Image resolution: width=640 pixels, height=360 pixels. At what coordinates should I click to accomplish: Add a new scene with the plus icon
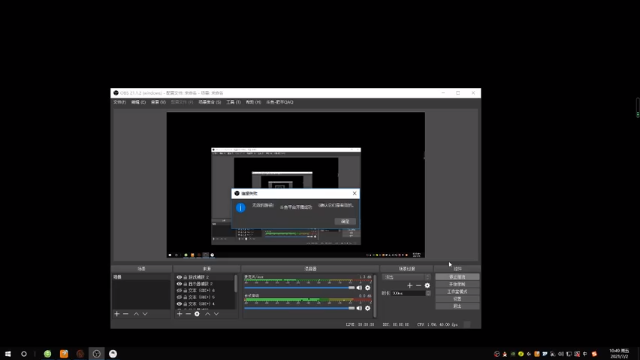click(x=117, y=314)
